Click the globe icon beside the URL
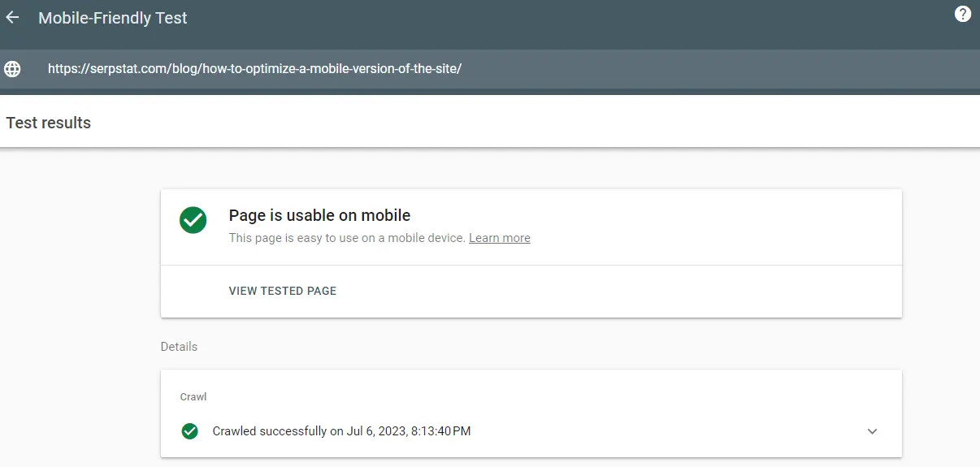The image size is (980, 467). pos(12,69)
